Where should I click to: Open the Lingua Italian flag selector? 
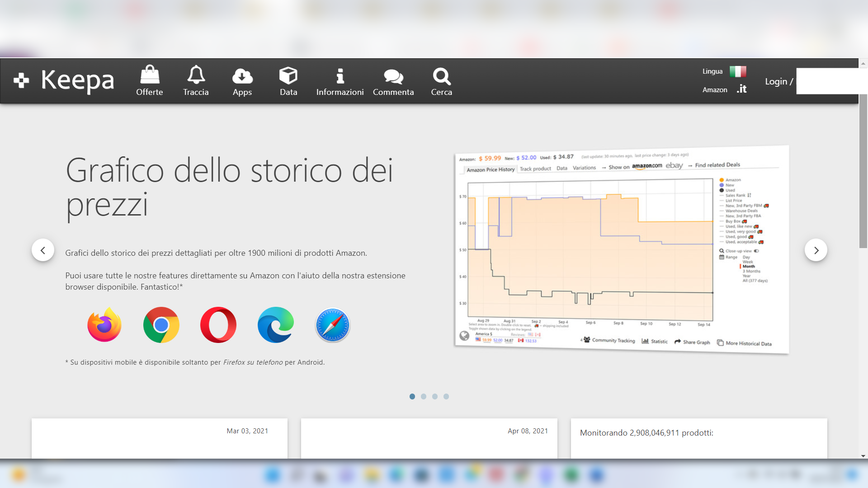tap(738, 71)
